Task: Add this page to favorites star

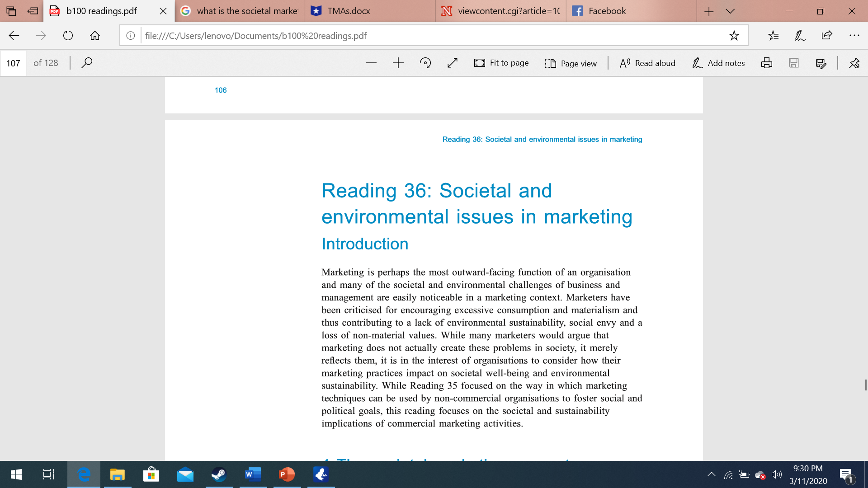Action: (x=734, y=36)
